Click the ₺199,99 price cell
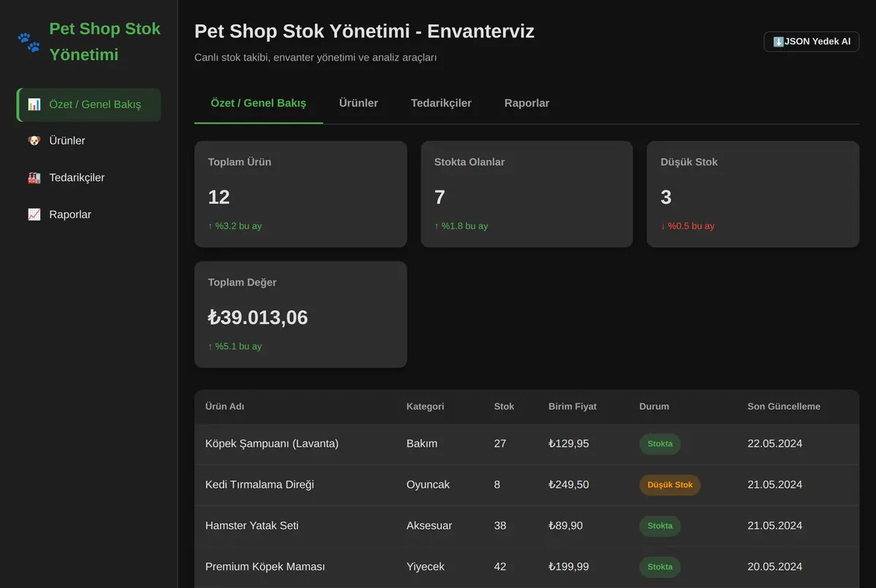The image size is (876, 588). pyautogui.click(x=569, y=566)
